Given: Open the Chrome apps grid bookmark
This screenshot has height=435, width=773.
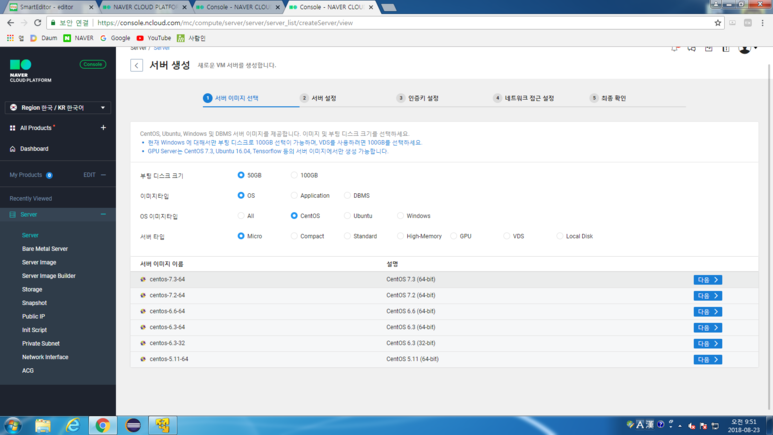Looking at the screenshot, I should [x=10, y=38].
